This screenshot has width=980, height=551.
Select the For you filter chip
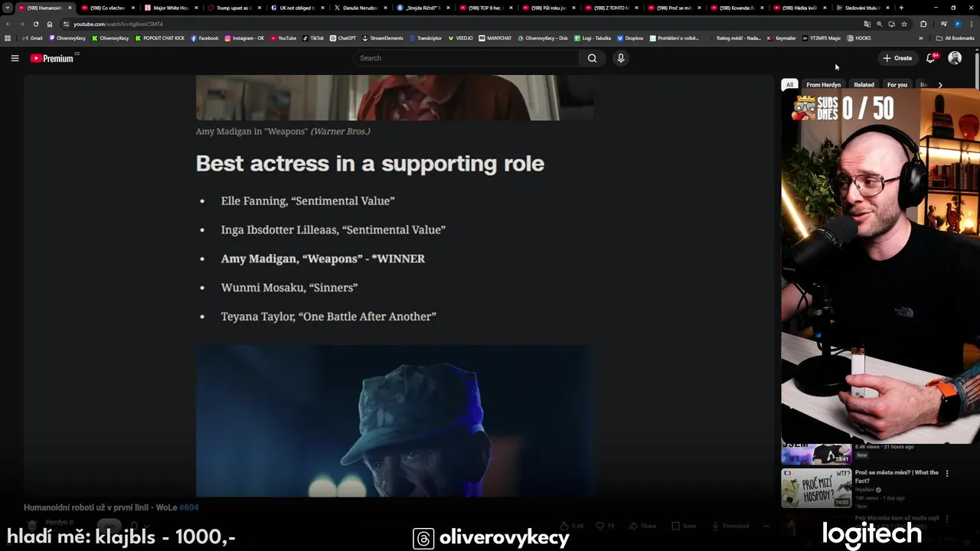[x=897, y=85]
